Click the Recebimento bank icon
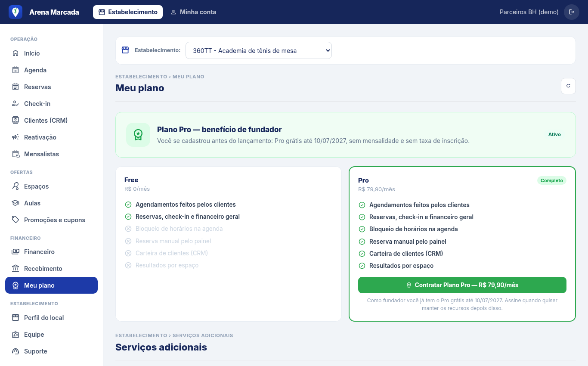Screen dimensions: 588x366 tap(15, 269)
